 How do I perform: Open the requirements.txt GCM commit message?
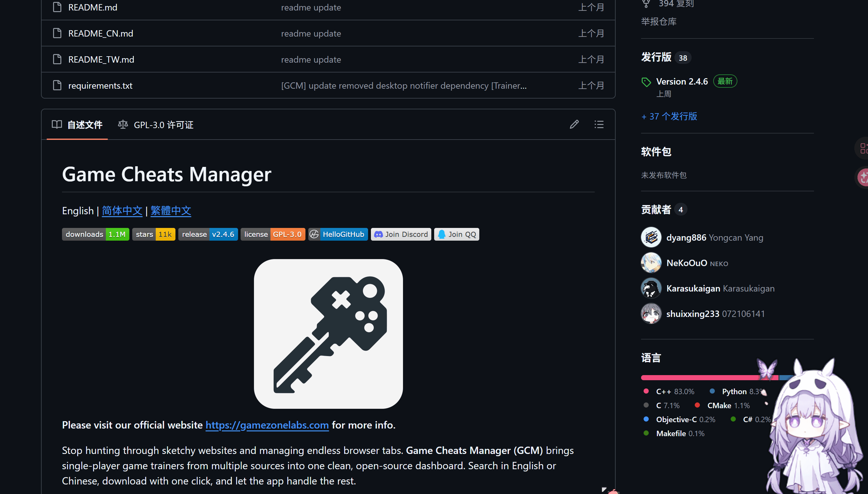[x=404, y=86]
